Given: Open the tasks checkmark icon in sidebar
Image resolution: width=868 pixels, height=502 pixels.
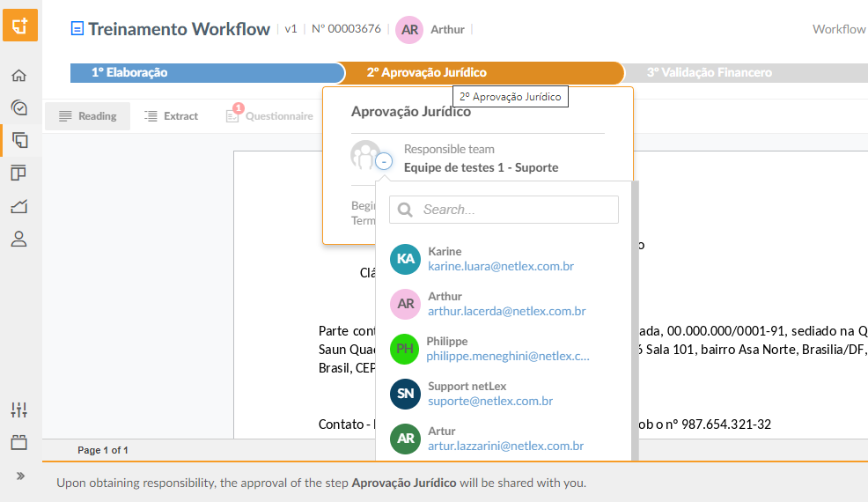Looking at the screenshot, I should pyautogui.click(x=18, y=107).
